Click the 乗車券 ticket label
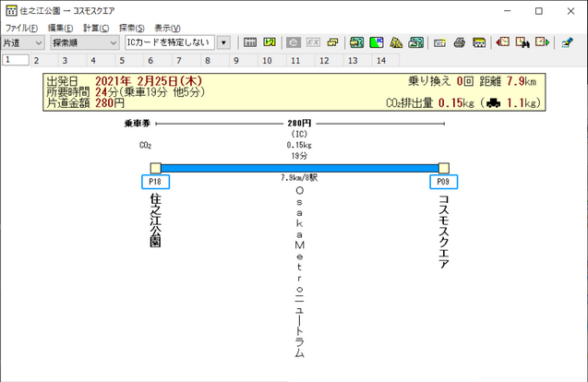Image resolution: width=588 pixels, height=382 pixels. point(138,124)
